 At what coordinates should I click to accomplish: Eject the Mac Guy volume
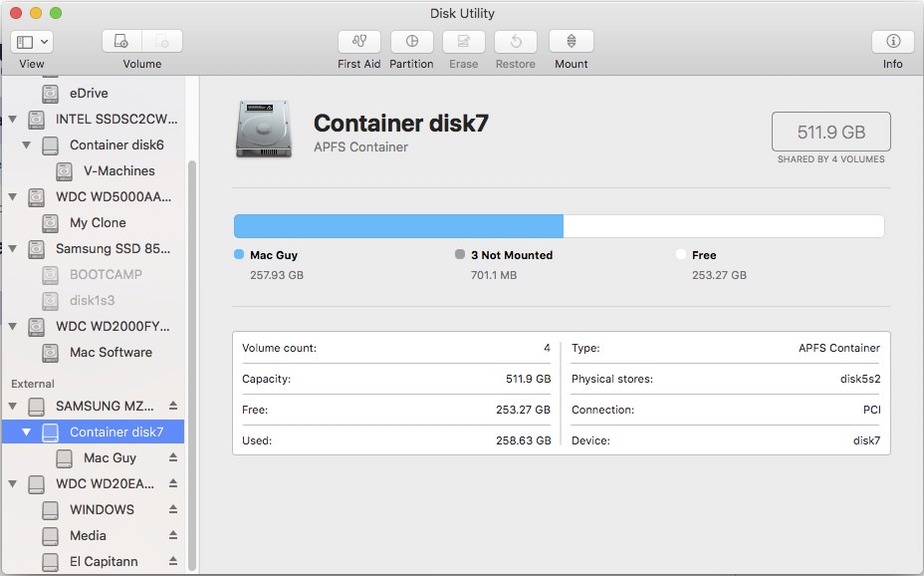click(172, 457)
